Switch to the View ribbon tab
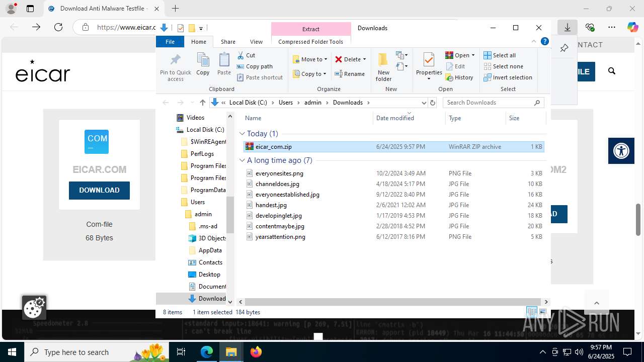 (256, 42)
